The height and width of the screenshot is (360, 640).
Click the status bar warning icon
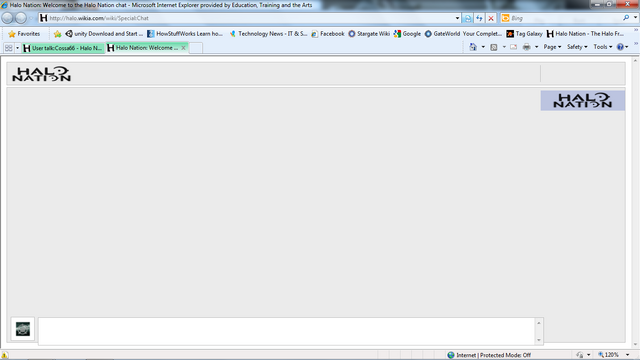tap(4, 355)
